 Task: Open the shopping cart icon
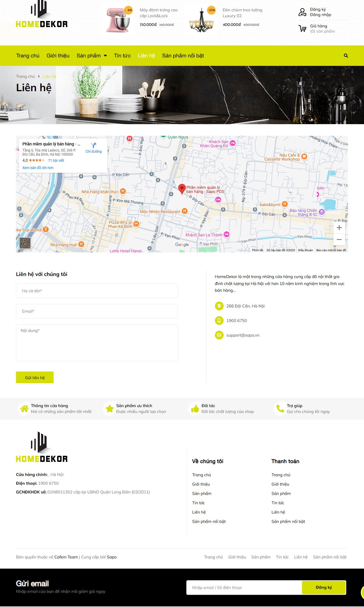(x=302, y=29)
